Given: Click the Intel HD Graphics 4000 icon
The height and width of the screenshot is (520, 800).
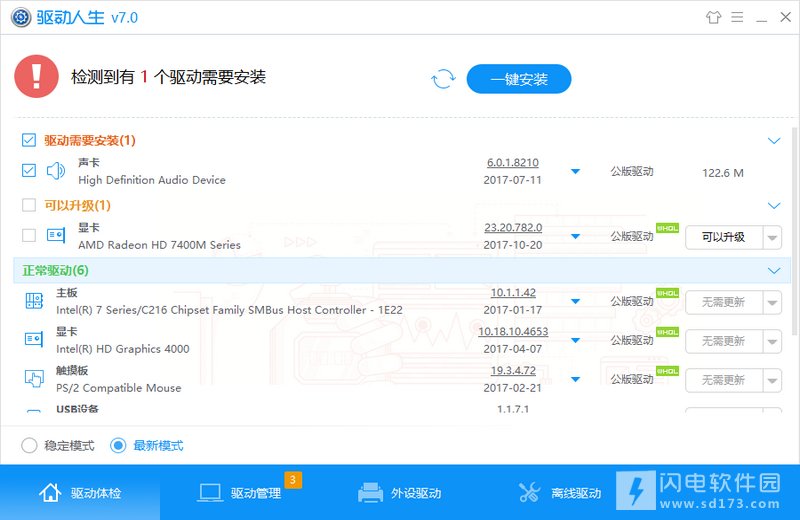Looking at the screenshot, I should point(34,340).
